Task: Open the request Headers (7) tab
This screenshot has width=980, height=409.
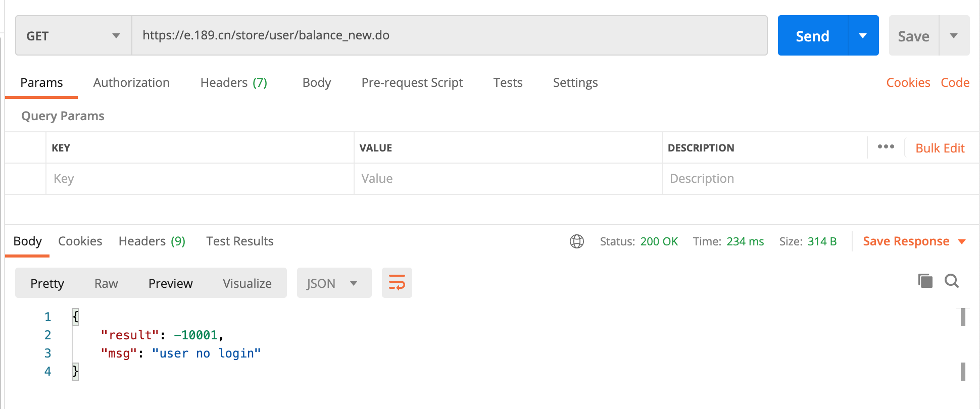Action: [x=234, y=83]
